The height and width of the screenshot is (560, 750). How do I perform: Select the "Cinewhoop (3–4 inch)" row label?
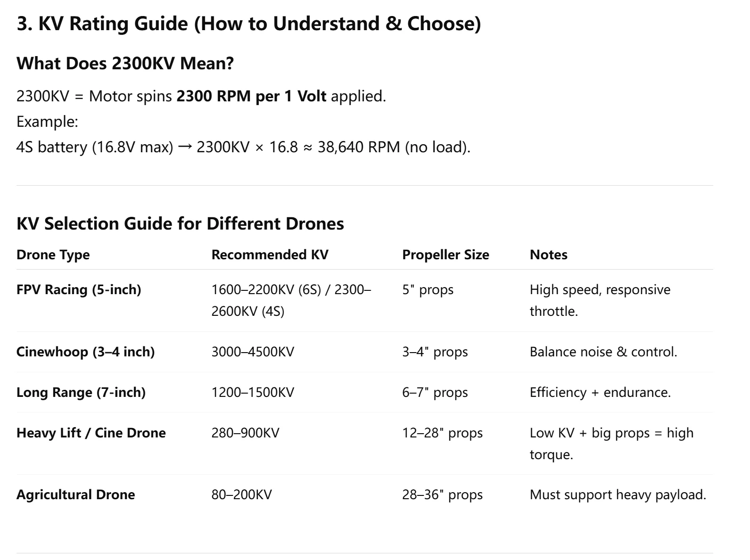(x=85, y=352)
